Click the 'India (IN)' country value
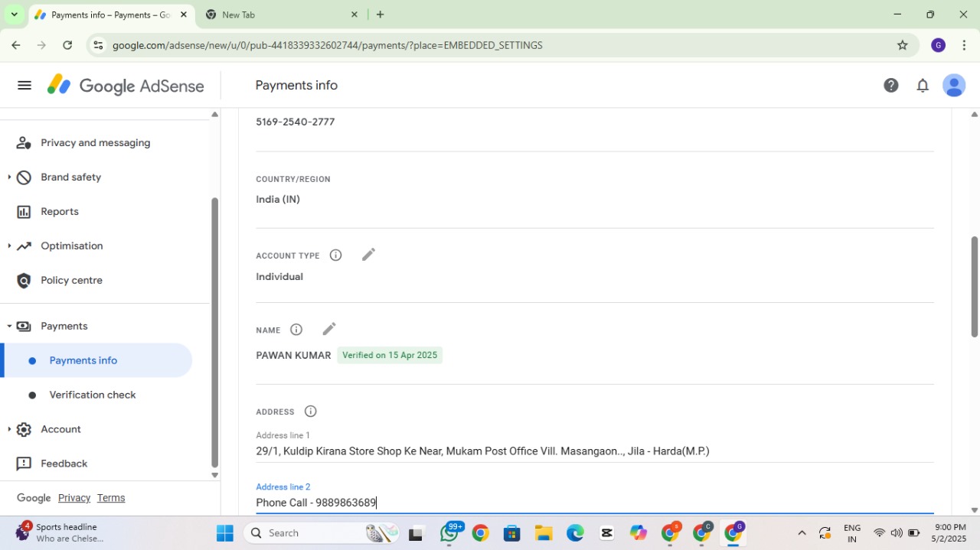 (278, 199)
